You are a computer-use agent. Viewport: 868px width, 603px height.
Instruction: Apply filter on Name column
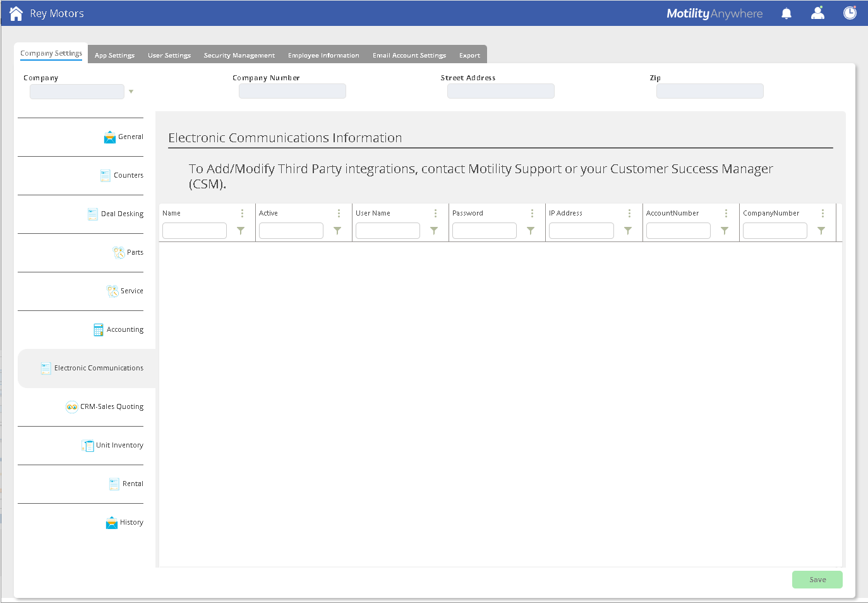click(241, 231)
